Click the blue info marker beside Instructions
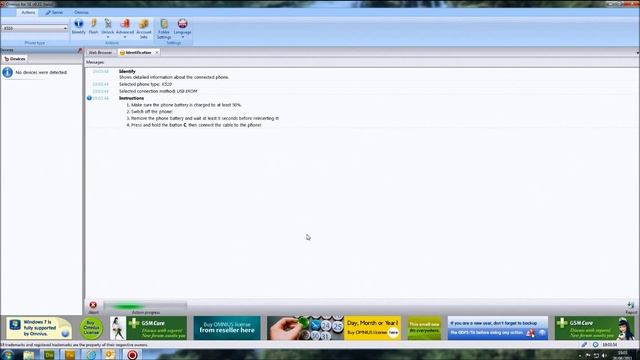 [89, 98]
